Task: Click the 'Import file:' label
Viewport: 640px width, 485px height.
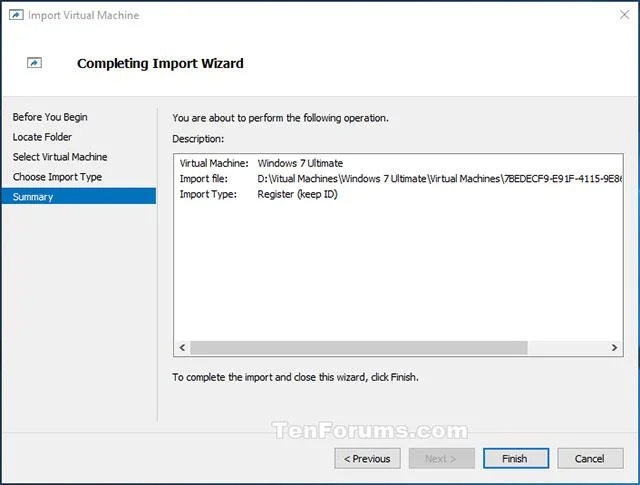Action: point(204,179)
